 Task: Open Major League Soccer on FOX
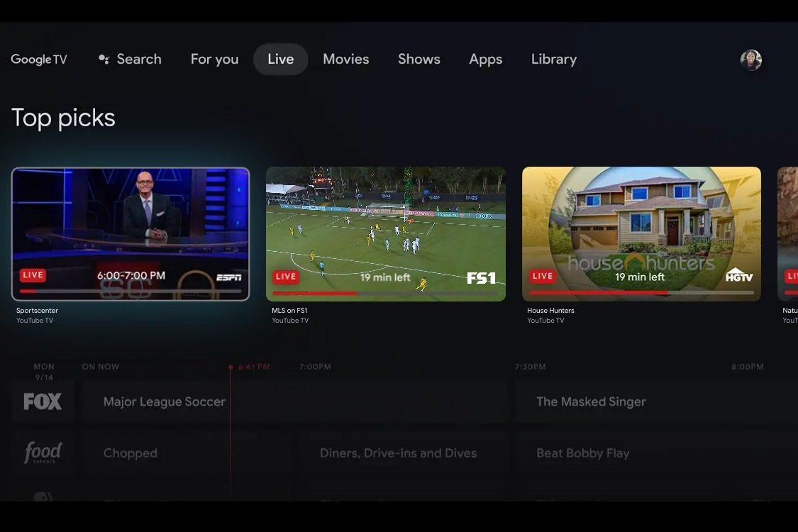tap(297, 401)
